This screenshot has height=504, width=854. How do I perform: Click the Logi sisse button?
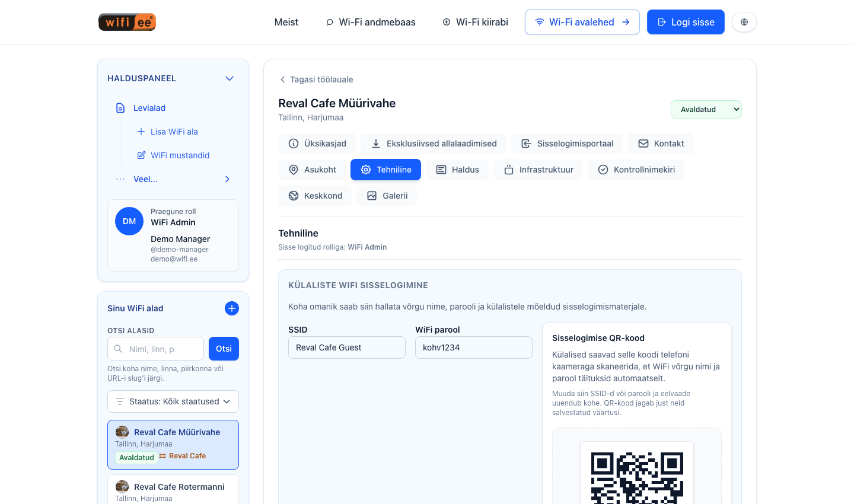pos(686,22)
